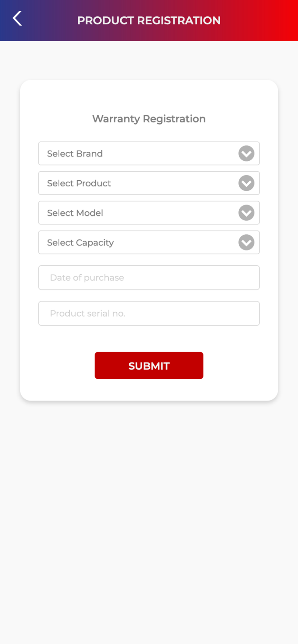Viewport: 298px width, 644px height.
Task: Click the round chevron icon beside Select Product
Action: [x=246, y=183]
